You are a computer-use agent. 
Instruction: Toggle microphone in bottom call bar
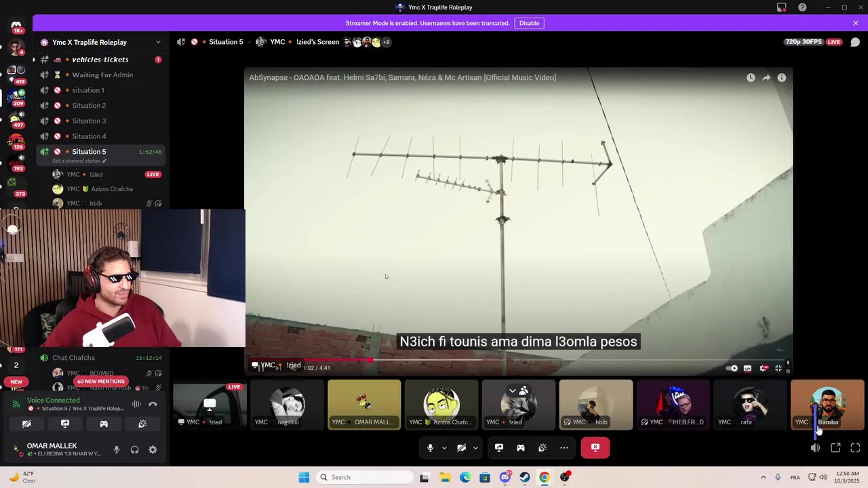430,447
